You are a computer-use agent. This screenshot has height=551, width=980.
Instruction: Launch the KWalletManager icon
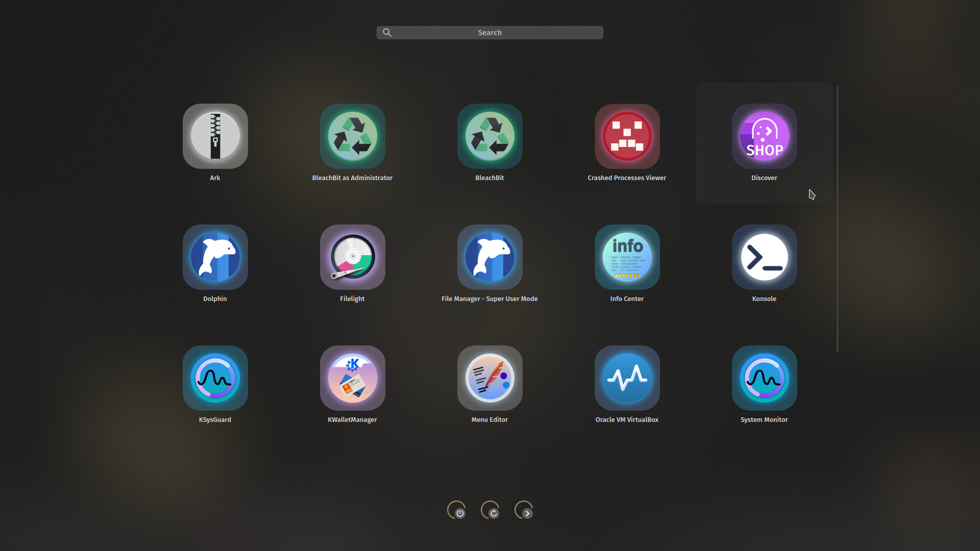352,378
